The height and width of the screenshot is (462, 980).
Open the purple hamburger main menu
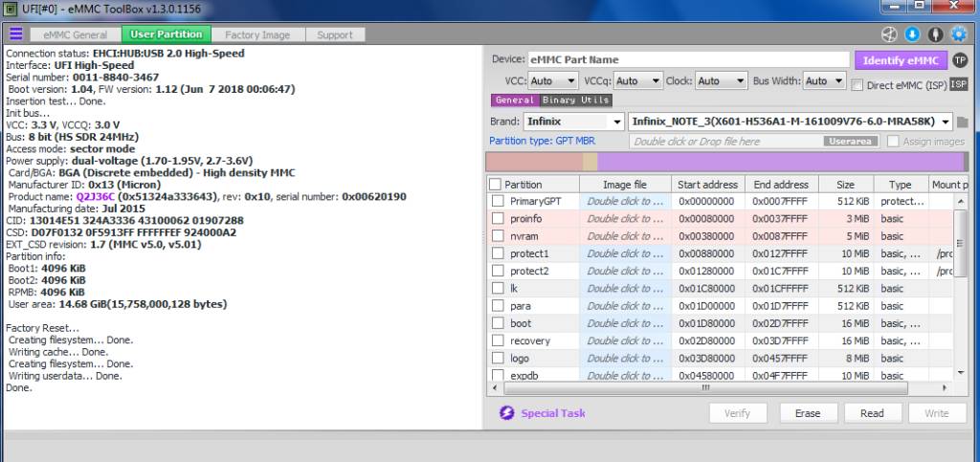click(x=15, y=33)
